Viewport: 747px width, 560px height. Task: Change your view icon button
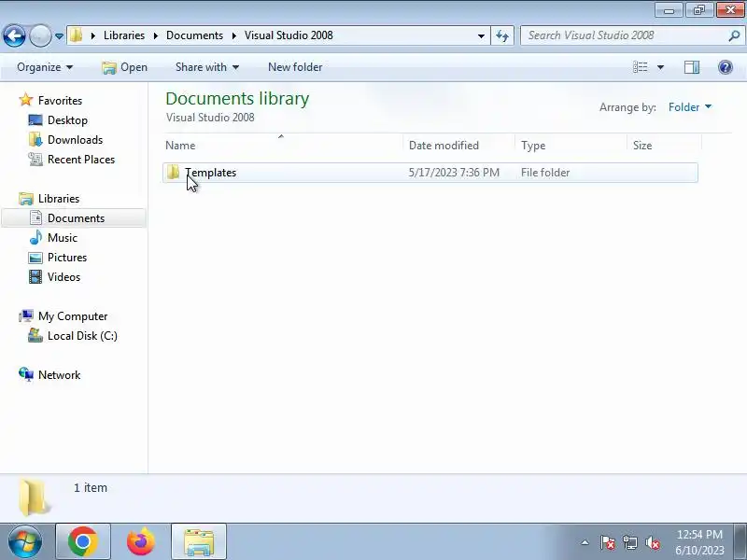640,67
